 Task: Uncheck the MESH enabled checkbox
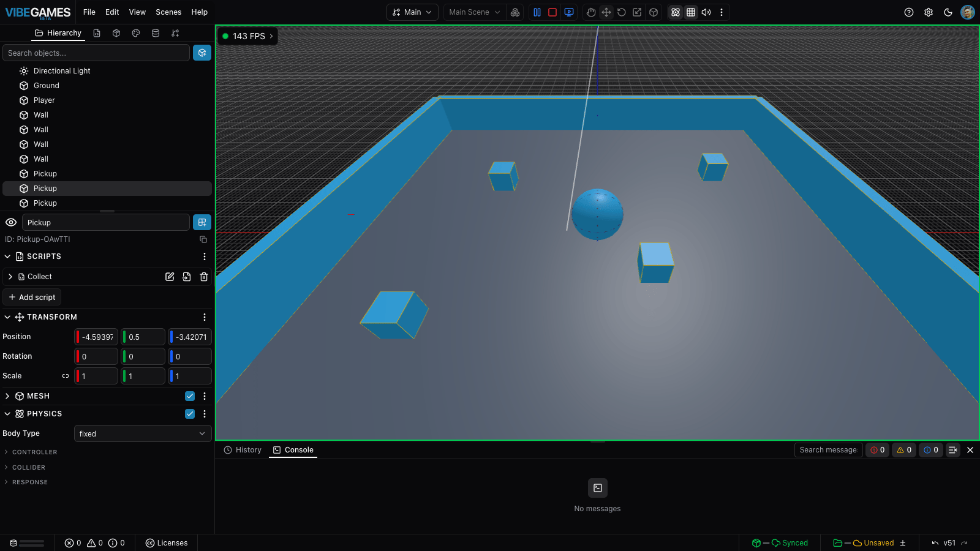[x=190, y=396]
